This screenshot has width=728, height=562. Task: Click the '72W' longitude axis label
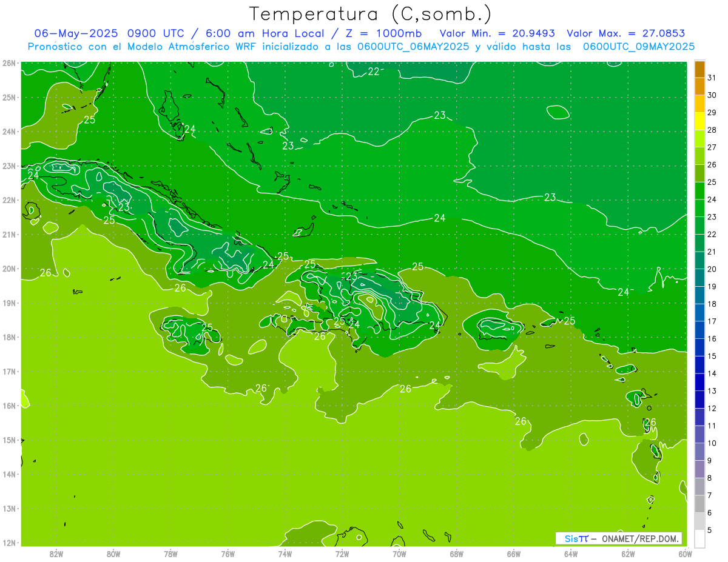click(x=342, y=554)
